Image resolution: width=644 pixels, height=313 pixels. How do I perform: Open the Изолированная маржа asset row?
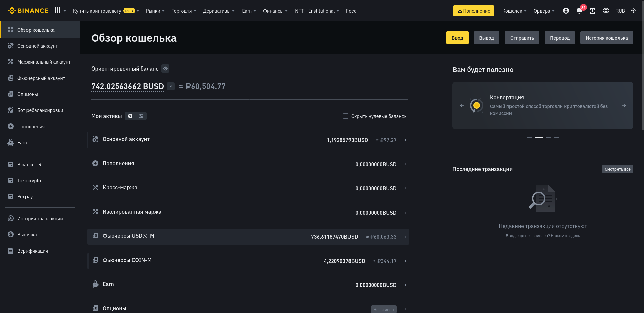(x=248, y=212)
